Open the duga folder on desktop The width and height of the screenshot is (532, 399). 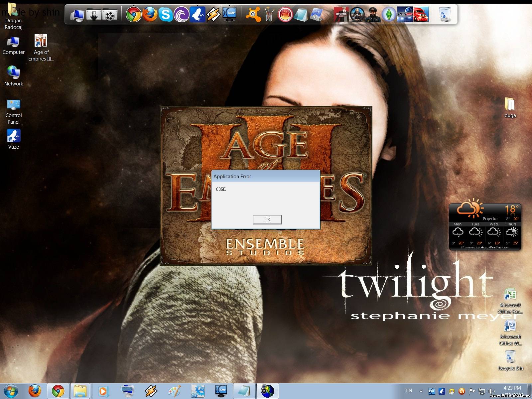510,107
